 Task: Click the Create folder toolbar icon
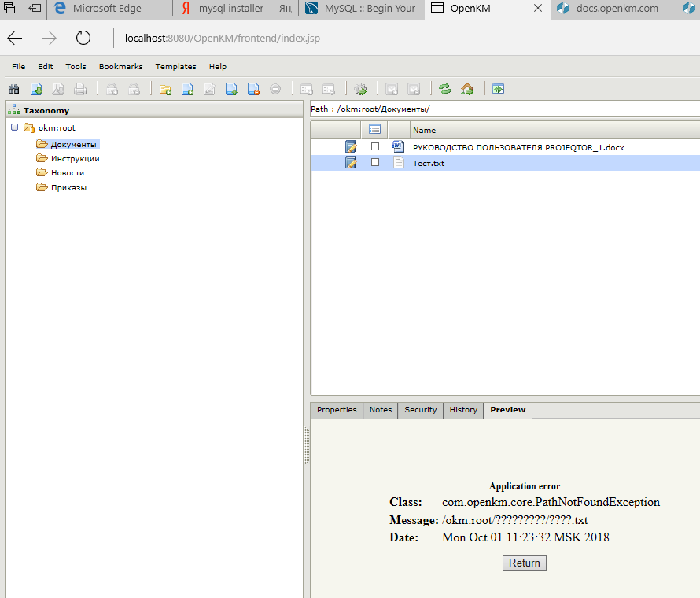[x=165, y=89]
